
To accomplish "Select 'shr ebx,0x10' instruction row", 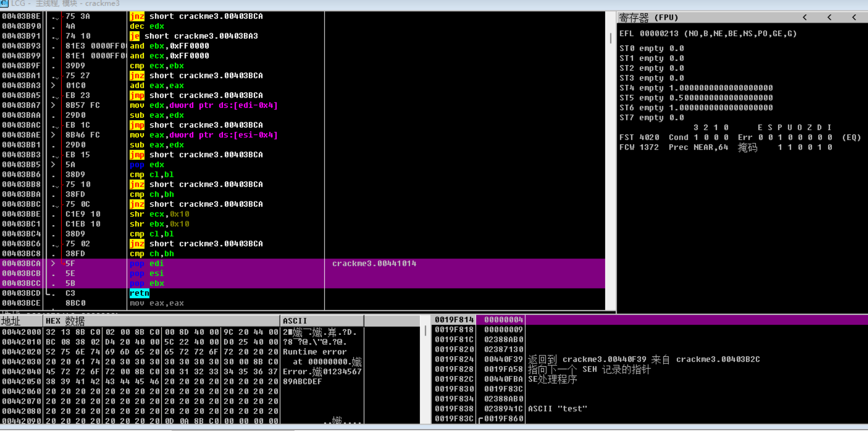I will point(302,224).
